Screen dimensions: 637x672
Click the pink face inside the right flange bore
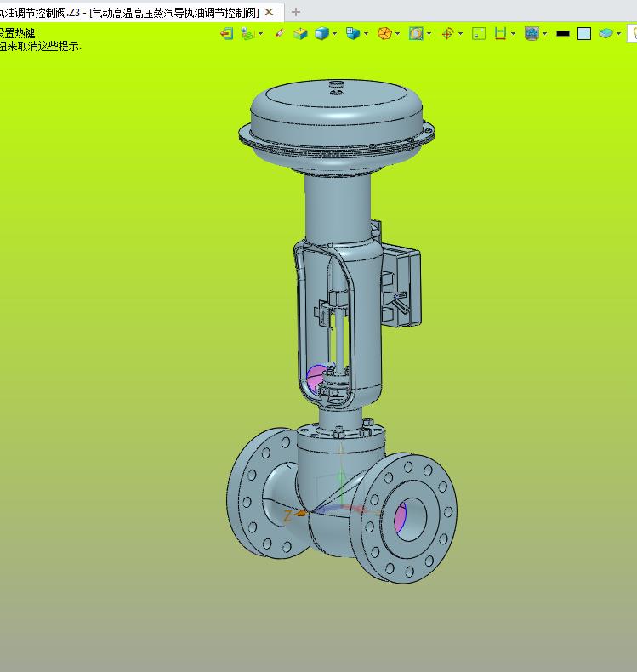400,518
